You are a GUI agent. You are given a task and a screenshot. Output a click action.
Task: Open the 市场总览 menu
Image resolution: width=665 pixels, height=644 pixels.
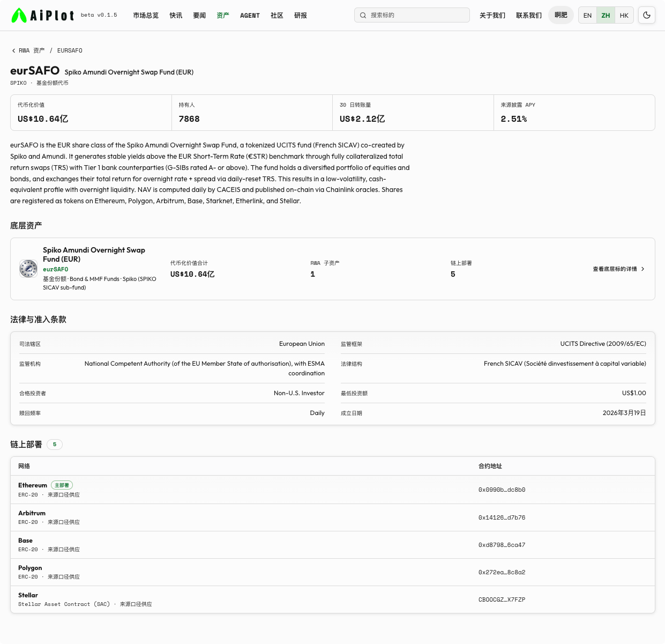(146, 16)
